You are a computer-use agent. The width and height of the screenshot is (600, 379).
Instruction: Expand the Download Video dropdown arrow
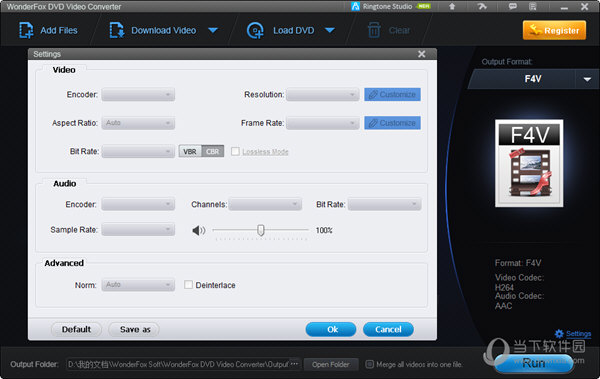[x=213, y=30]
